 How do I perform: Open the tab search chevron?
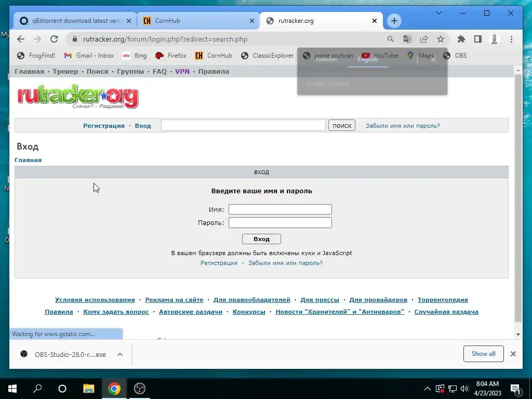pos(438,13)
